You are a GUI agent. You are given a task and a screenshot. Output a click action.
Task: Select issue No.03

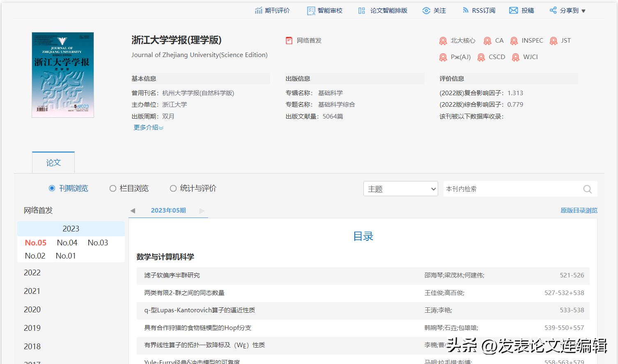(98, 243)
